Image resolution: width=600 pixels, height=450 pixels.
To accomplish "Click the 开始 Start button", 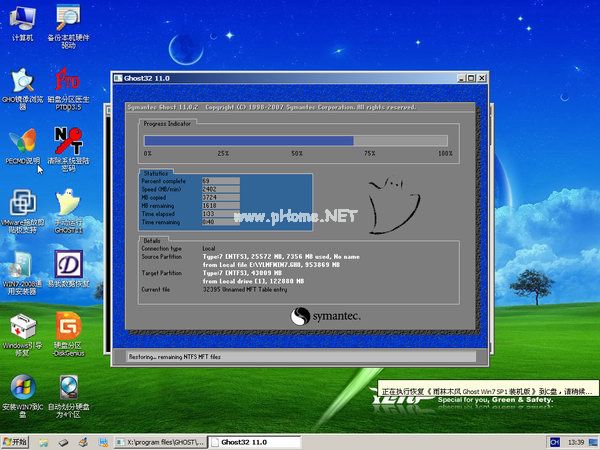I will 15,441.
